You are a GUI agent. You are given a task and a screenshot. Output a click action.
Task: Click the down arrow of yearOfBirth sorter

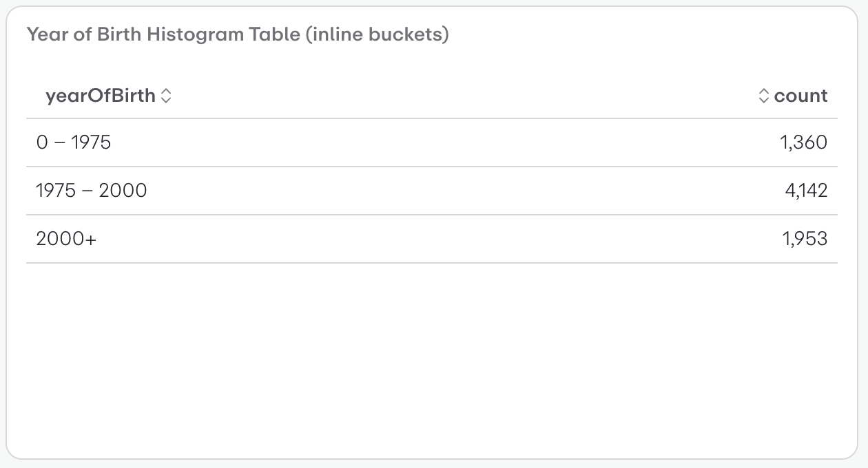point(167,100)
